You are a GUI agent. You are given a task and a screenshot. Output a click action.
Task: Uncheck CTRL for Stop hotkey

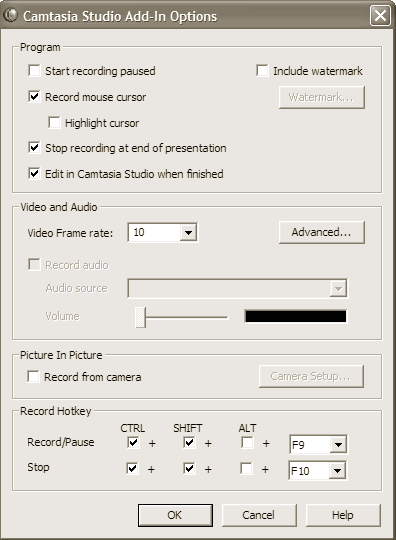pyautogui.click(x=132, y=468)
